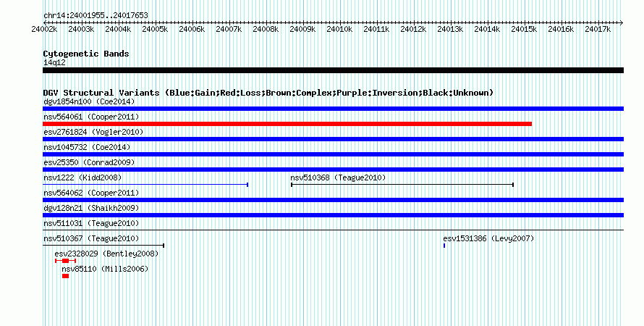Click the 24009k ruler tick label

[x=302, y=29]
